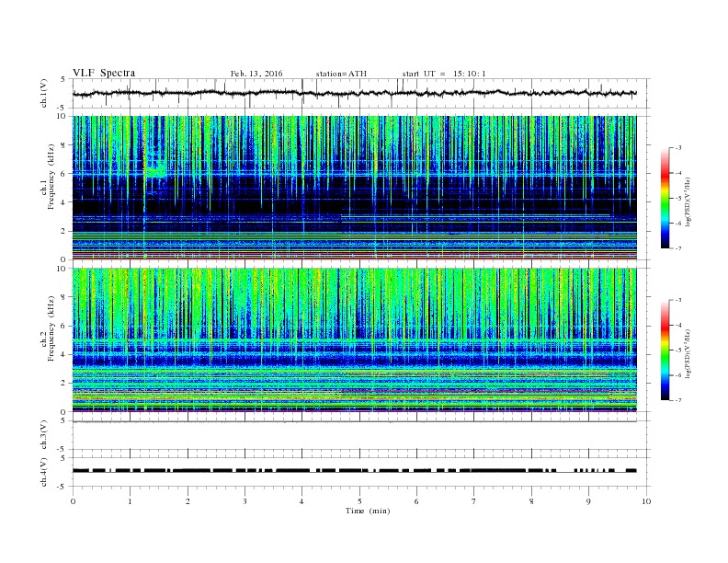Click the "-3" label on ch.1 color bar
This screenshot has width=728, height=563.
pyautogui.click(x=677, y=148)
